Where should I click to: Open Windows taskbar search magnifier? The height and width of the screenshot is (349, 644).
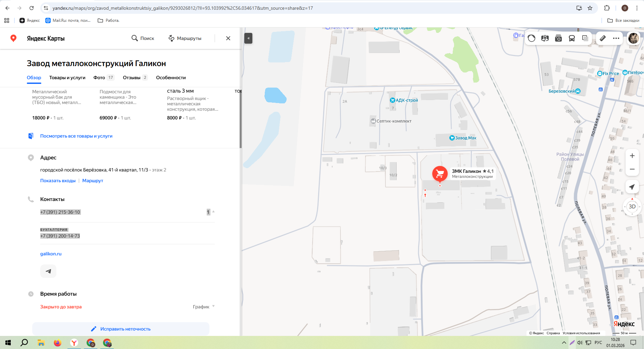coord(24,343)
